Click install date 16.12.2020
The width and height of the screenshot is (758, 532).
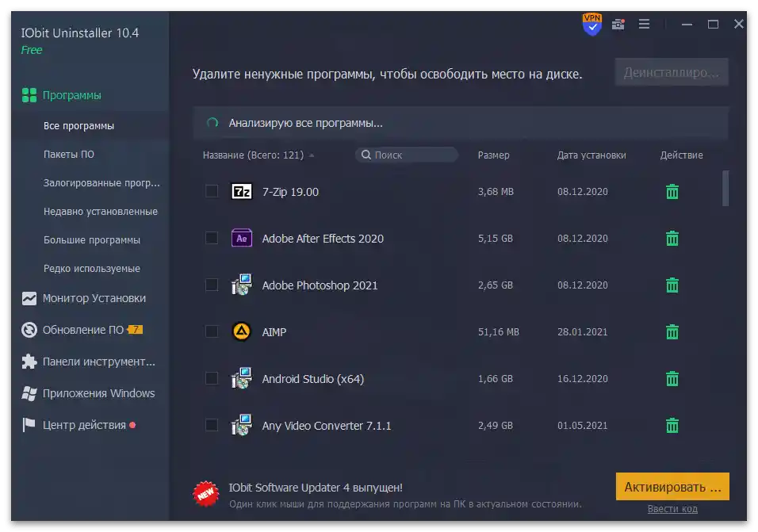pos(583,379)
